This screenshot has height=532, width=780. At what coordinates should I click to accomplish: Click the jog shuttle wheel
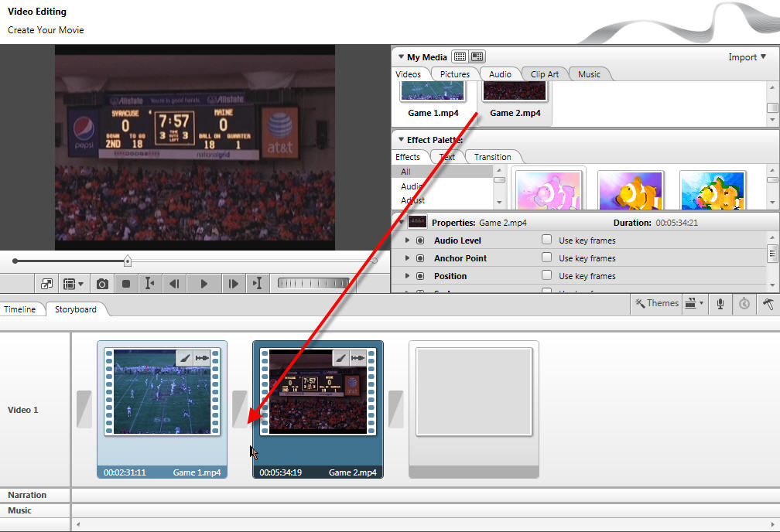[x=313, y=284]
